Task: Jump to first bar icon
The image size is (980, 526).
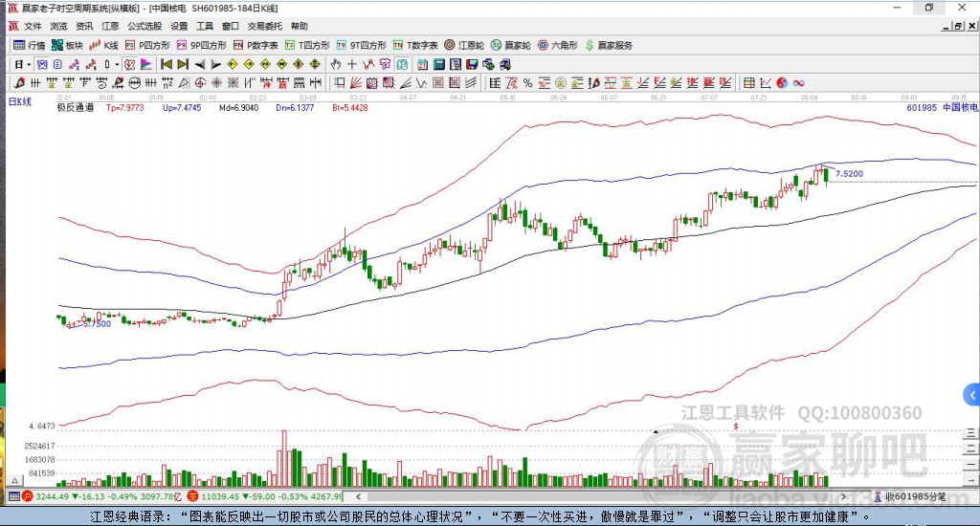Action: (167, 64)
